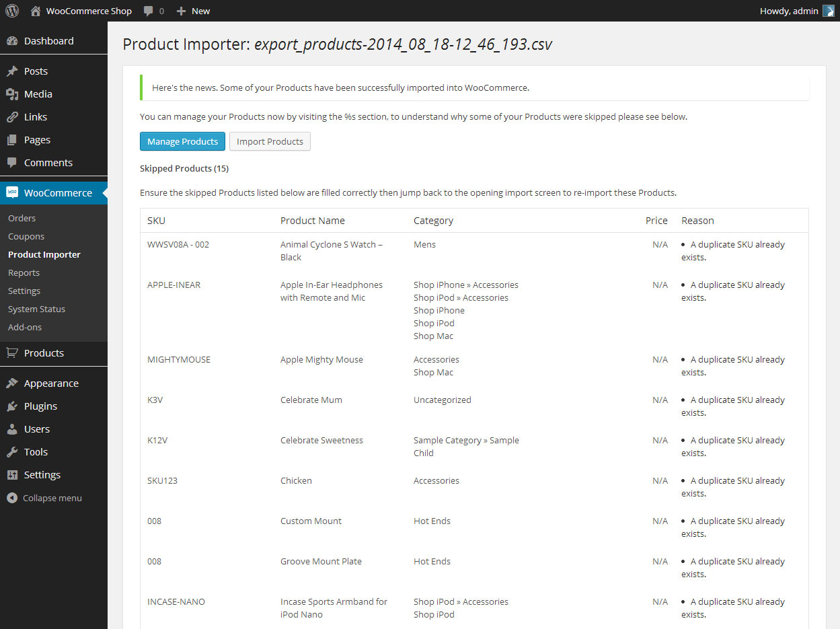This screenshot has width=840, height=629.
Task: Click the Appearance paintbrush icon
Action: 12,383
